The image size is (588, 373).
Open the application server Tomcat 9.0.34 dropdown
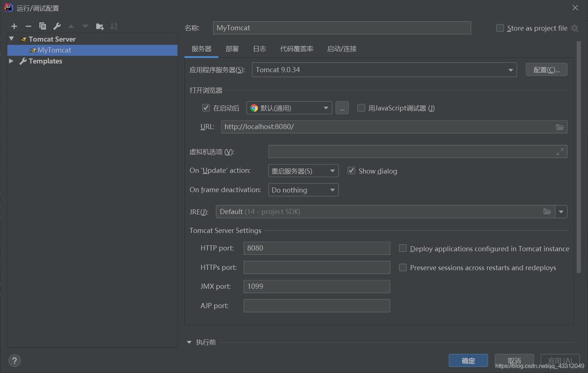(x=384, y=70)
